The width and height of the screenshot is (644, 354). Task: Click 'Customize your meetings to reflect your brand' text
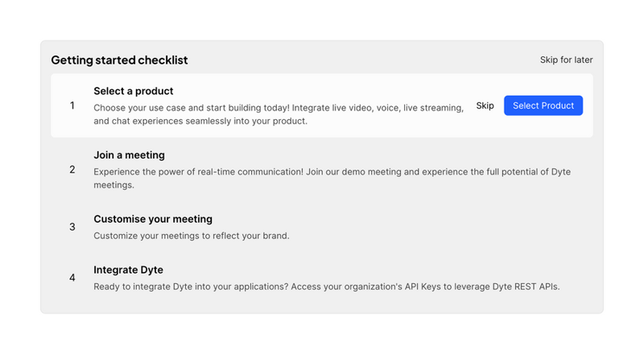191,236
